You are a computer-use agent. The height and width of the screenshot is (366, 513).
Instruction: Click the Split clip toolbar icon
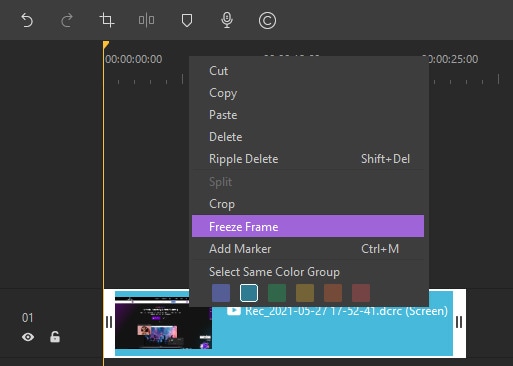(x=146, y=20)
